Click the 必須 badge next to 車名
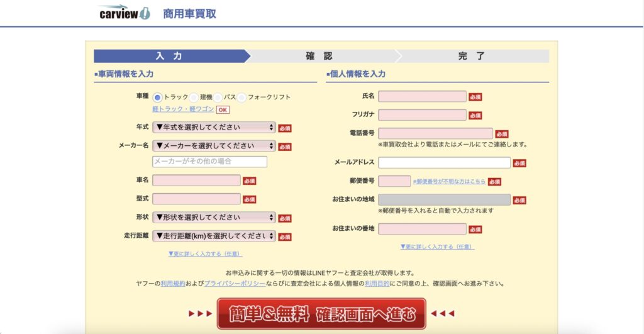Screen dimensions: 644x334 [249, 181]
